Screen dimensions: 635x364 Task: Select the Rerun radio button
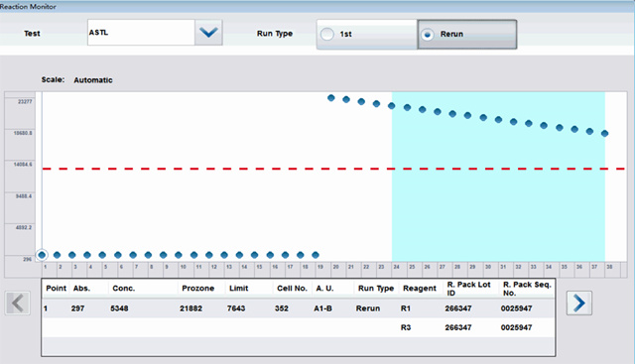(x=428, y=35)
